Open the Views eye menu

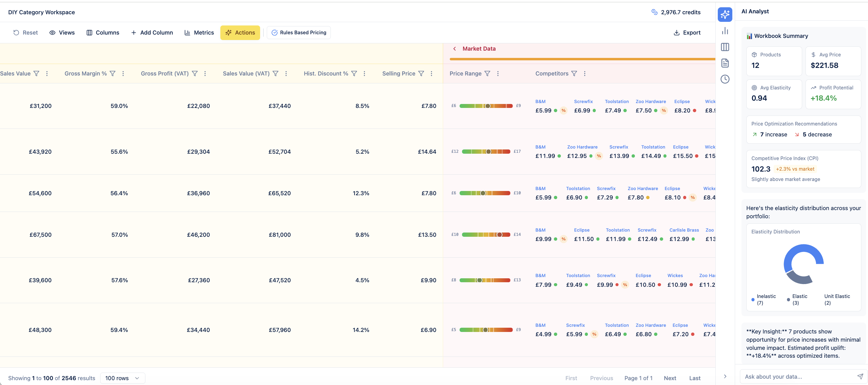click(62, 33)
